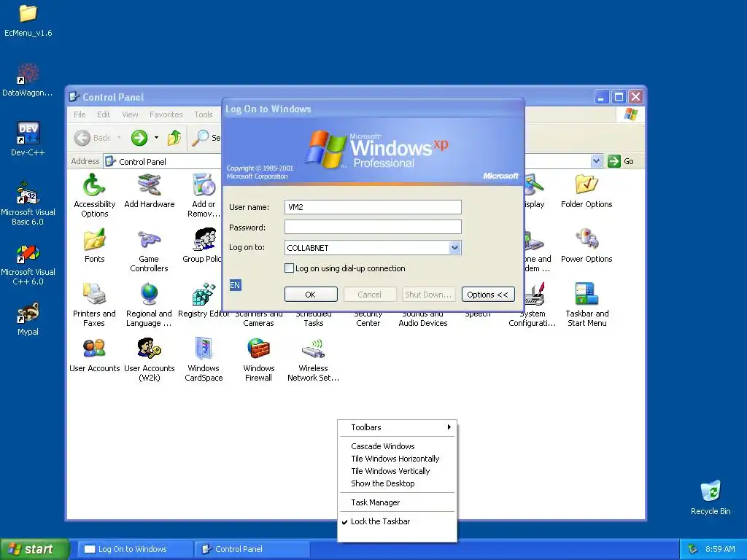This screenshot has height=560, width=747.
Task: Click the Password input field
Action: [373, 227]
